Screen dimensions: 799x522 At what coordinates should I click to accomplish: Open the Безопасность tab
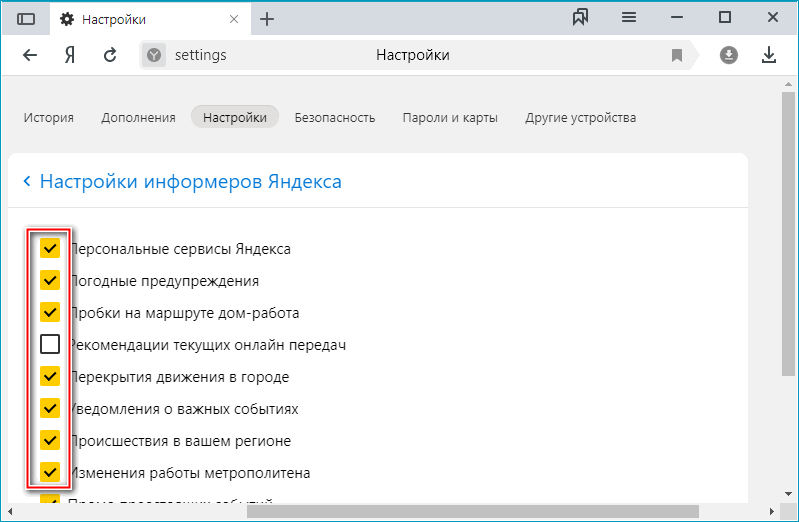(335, 118)
